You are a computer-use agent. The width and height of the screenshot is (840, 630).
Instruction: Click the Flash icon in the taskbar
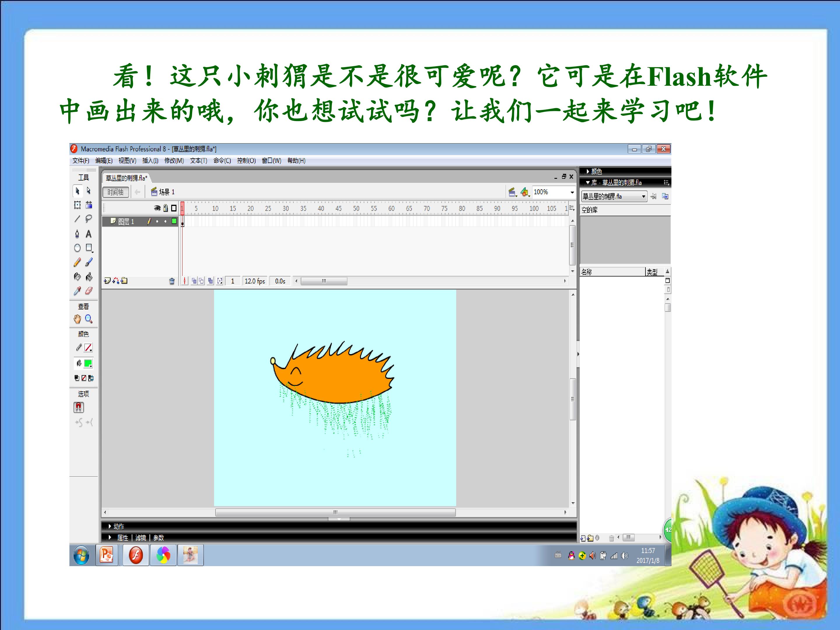point(136,555)
